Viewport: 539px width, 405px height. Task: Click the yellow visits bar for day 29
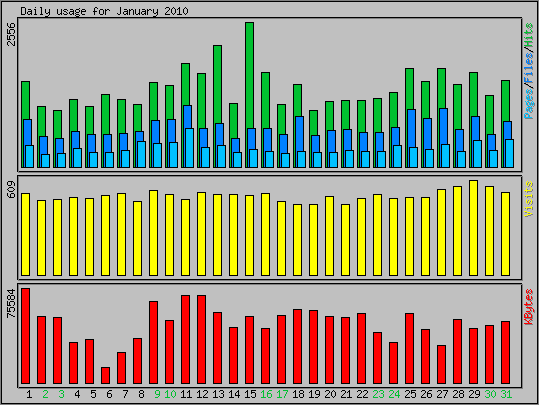[x=473, y=228]
